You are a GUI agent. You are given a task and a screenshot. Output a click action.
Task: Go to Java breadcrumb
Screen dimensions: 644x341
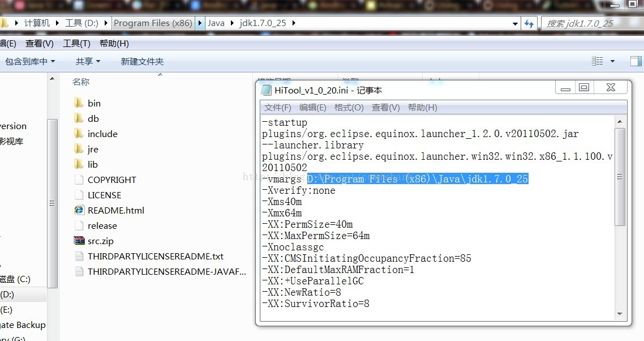click(x=216, y=23)
